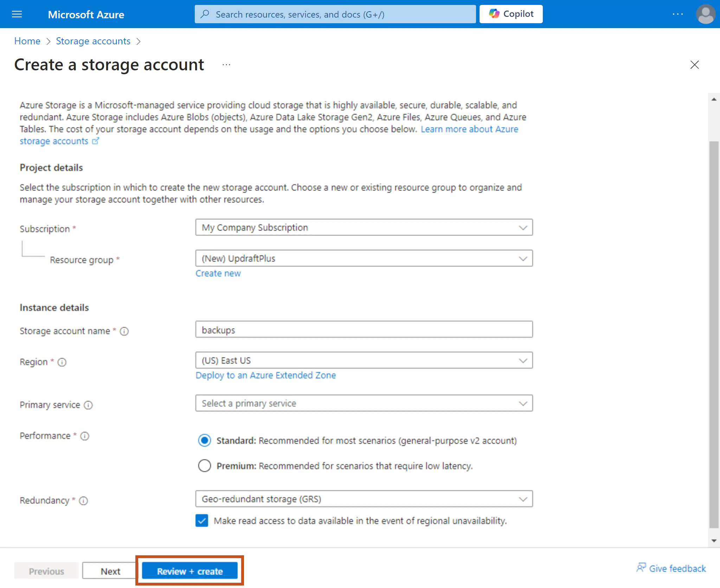The height and width of the screenshot is (588, 720).
Task: Uncheck read access regional unavailability checkbox
Action: [202, 521]
